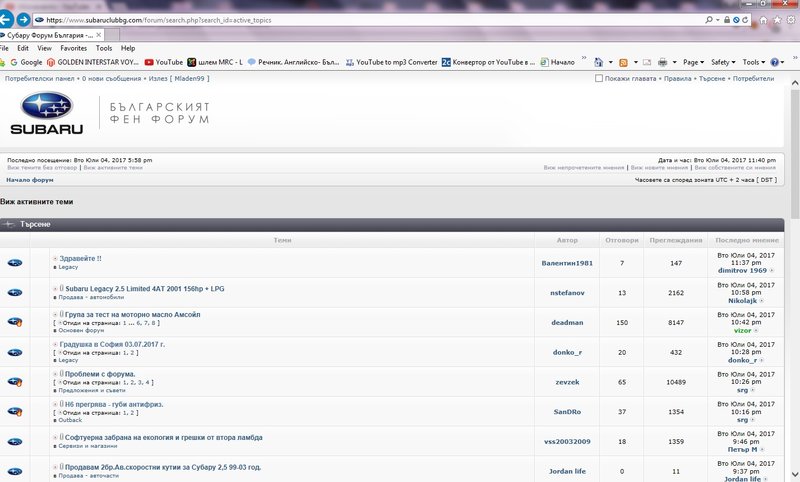Click the browser Back arrow button
The image size is (800, 482).
coord(5,20)
